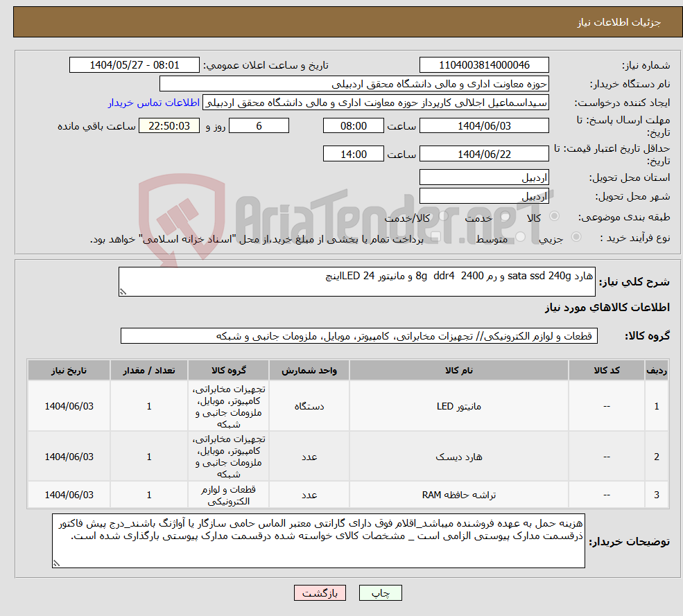Click the goods group field قطعات و لوازم الکترونیکی

[359, 335]
